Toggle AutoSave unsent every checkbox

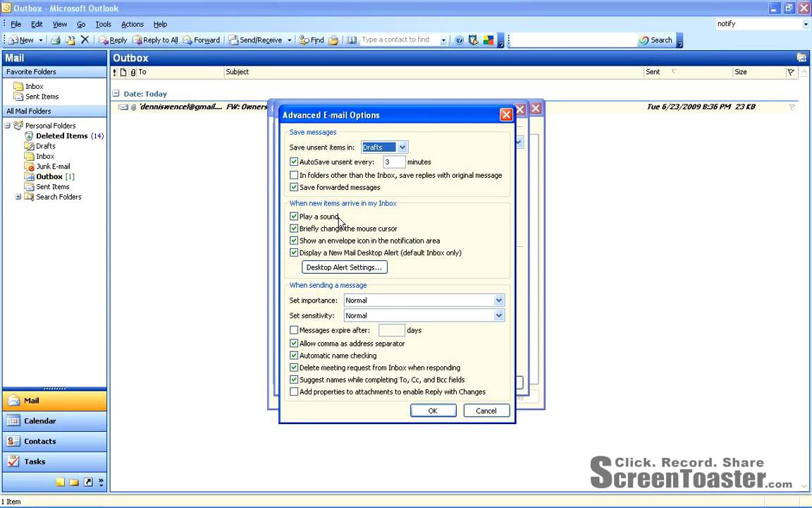point(294,162)
